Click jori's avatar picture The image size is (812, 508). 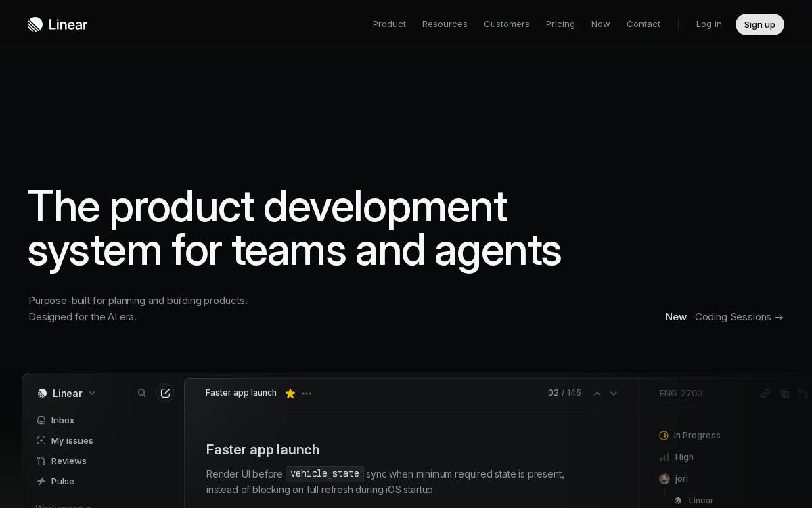664,479
